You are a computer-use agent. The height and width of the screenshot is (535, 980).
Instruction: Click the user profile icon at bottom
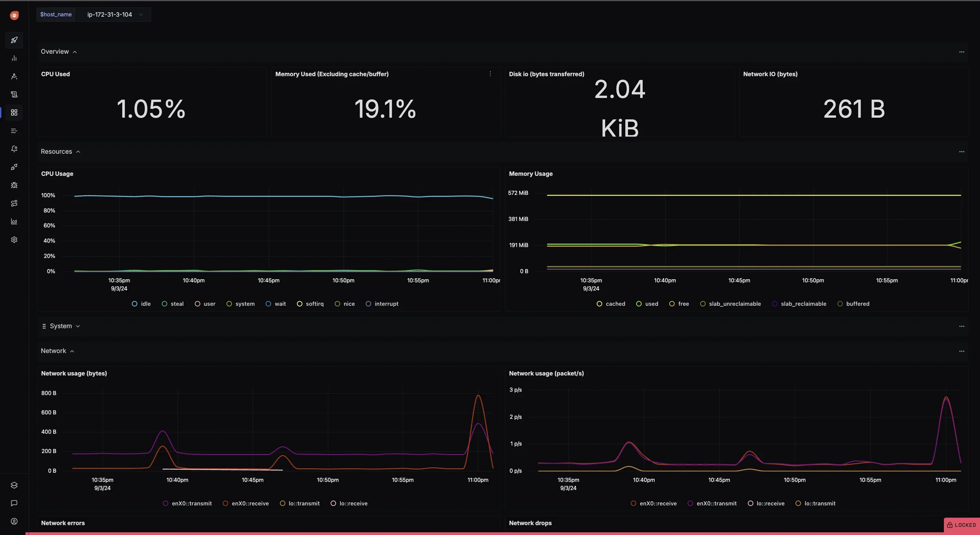pos(14,521)
